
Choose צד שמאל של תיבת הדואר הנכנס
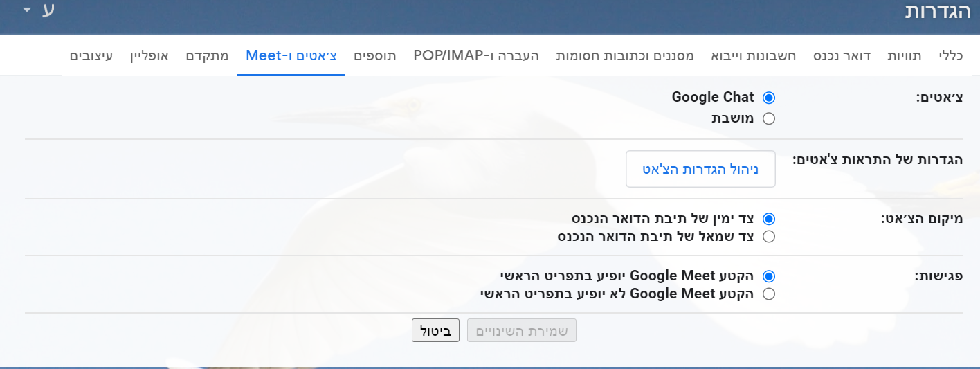pyautogui.click(x=768, y=237)
